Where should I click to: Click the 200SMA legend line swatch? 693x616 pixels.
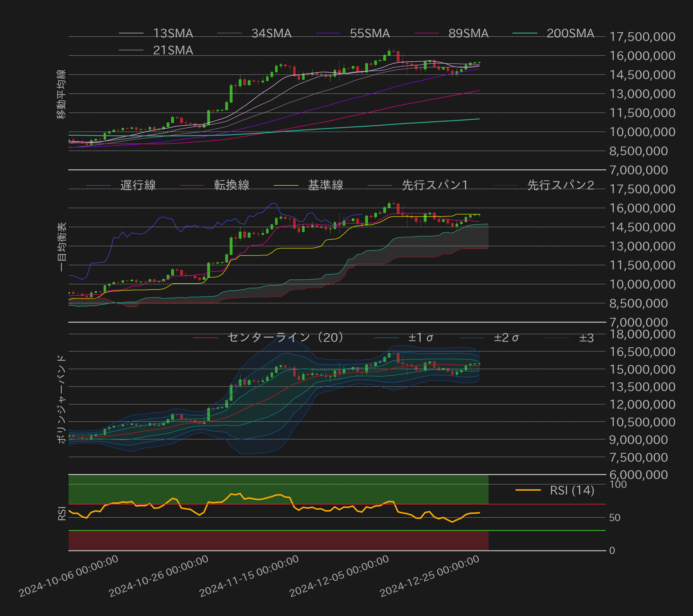[x=525, y=33]
